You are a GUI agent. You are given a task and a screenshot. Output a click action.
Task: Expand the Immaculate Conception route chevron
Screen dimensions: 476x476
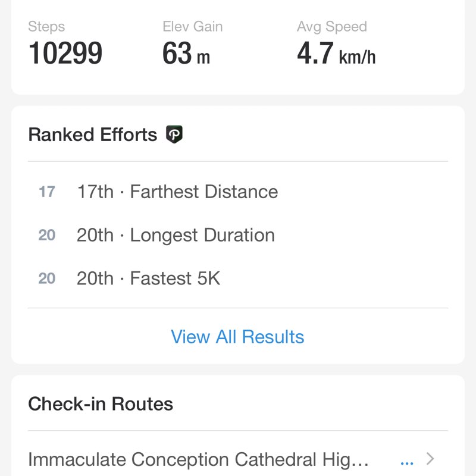tap(431, 459)
